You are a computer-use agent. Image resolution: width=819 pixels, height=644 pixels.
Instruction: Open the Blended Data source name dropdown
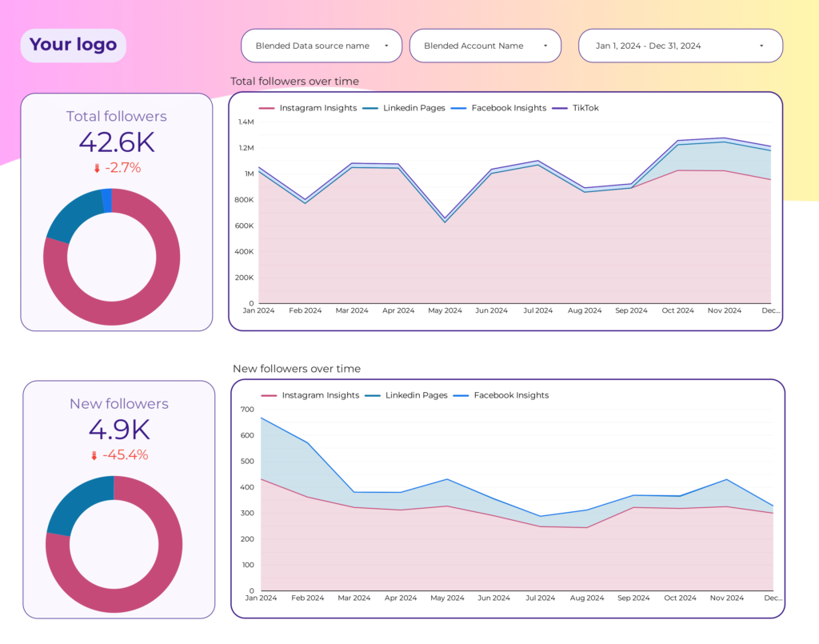click(322, 46)
